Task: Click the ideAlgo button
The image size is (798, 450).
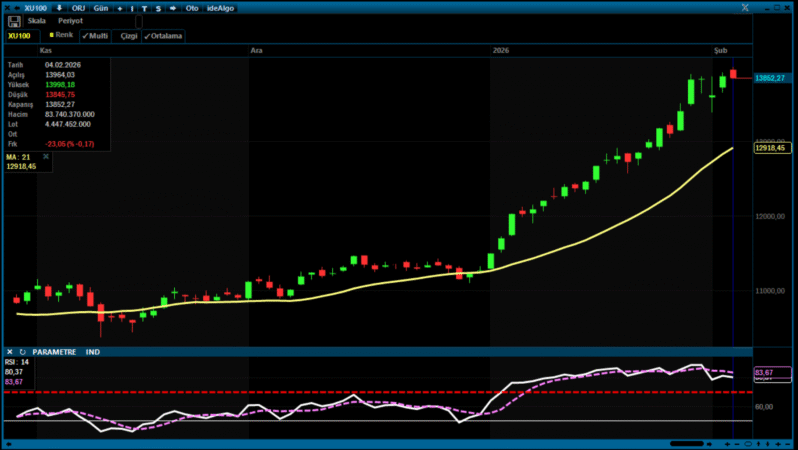Action: [x=219, y=8]
